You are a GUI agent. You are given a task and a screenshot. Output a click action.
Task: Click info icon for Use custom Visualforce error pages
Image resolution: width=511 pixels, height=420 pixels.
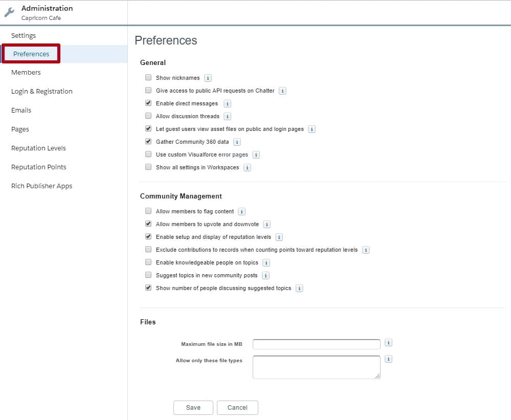tap(256, 155)
